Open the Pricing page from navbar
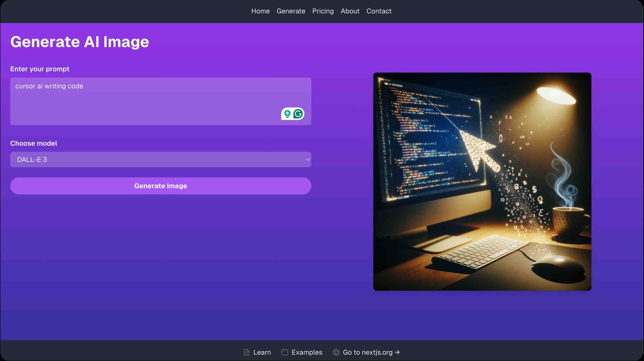Image resolution: width=644 pixels, height=361 pixels. (323, 11)
